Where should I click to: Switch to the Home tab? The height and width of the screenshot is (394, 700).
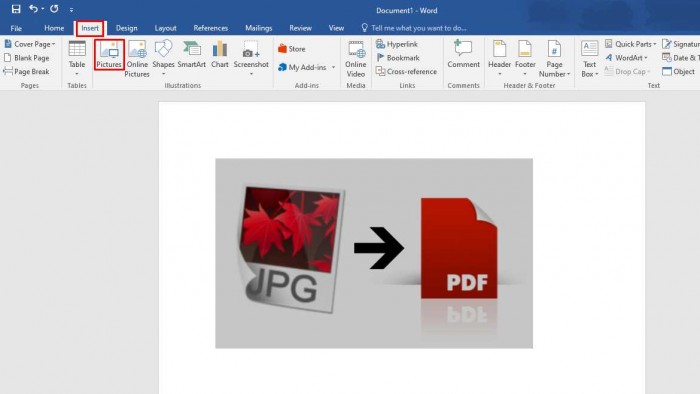tap(54, 28)
